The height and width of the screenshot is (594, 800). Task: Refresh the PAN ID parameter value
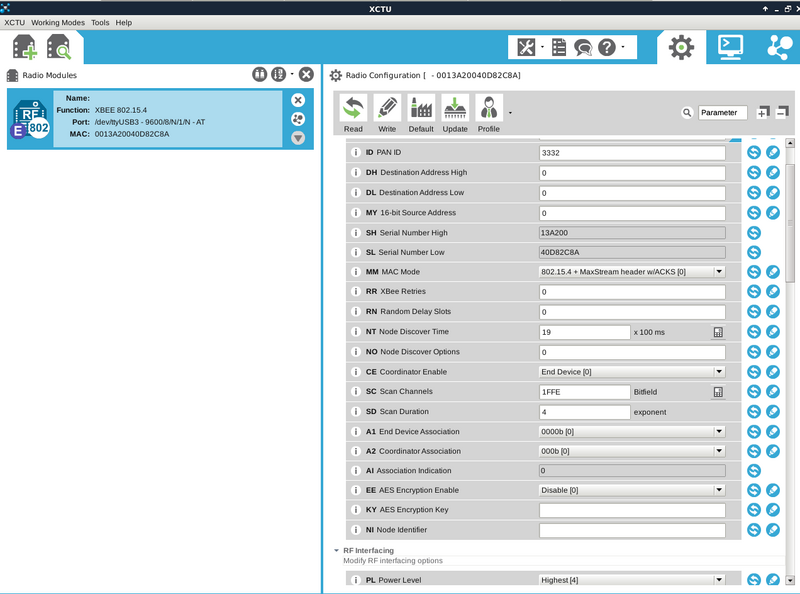[x=755, y=153]
